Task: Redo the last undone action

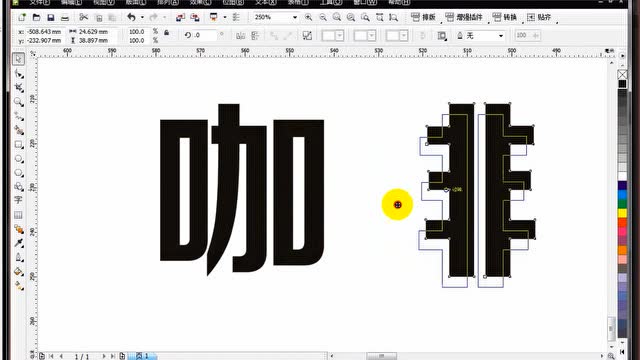Action: tap(153, 17)
